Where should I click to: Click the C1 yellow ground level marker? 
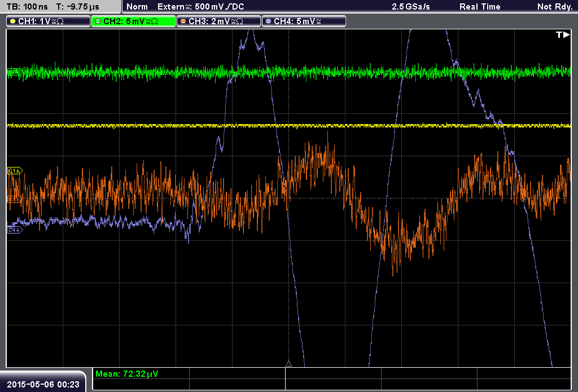[15, 170]
